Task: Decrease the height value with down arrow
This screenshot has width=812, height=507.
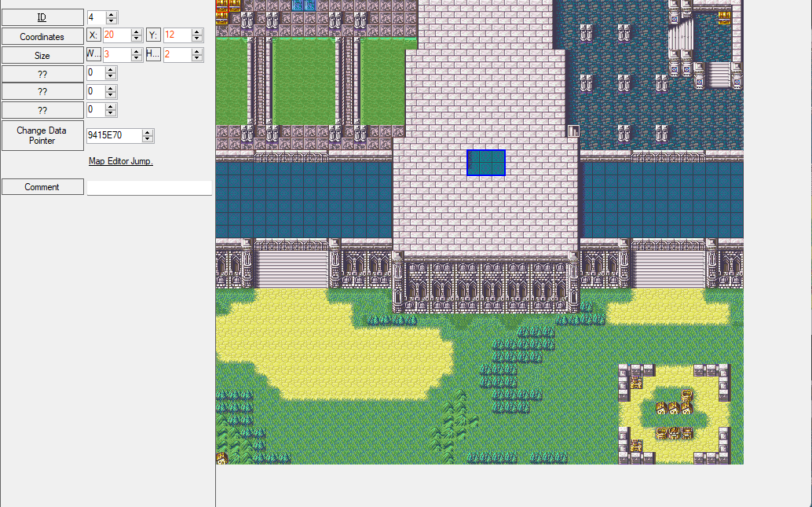Action: coord(197,58)
